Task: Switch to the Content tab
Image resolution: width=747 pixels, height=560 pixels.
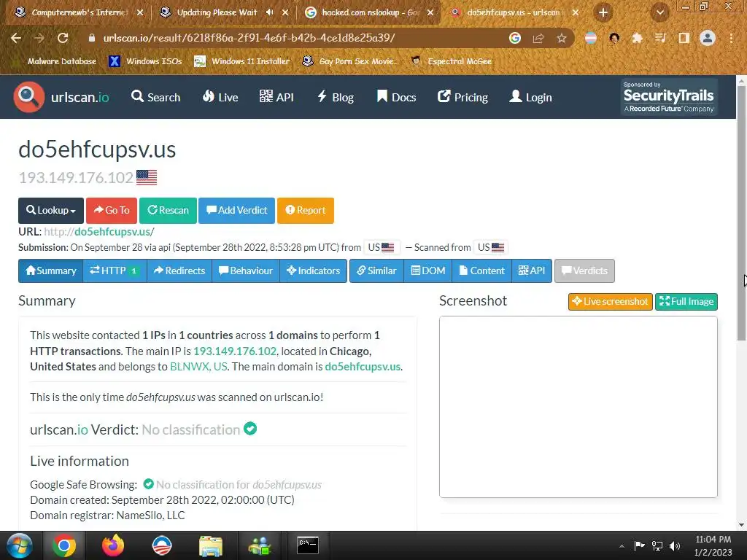Action: coord(481,271)
